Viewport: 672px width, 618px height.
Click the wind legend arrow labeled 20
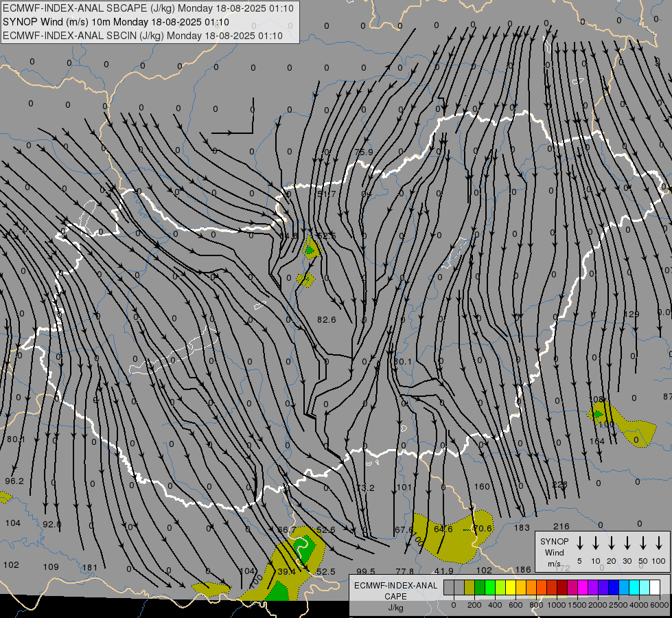[611, 543]
